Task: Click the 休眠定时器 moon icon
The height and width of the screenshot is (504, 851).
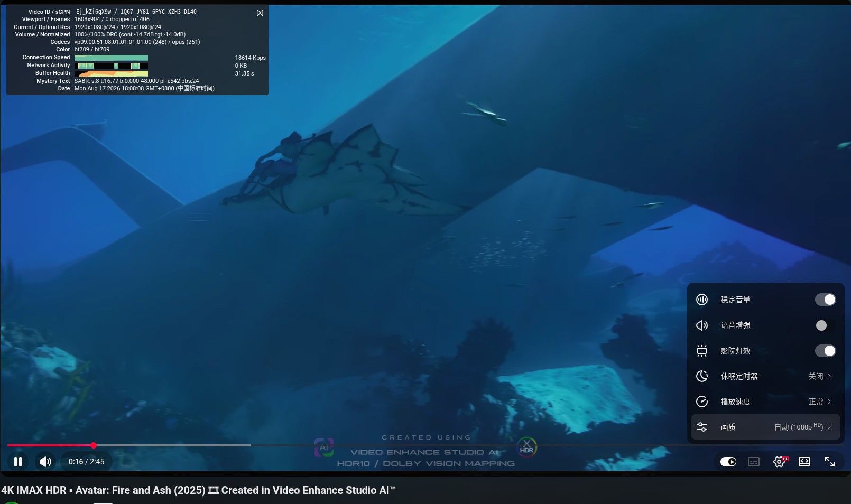Action: (x=702, y=376)
